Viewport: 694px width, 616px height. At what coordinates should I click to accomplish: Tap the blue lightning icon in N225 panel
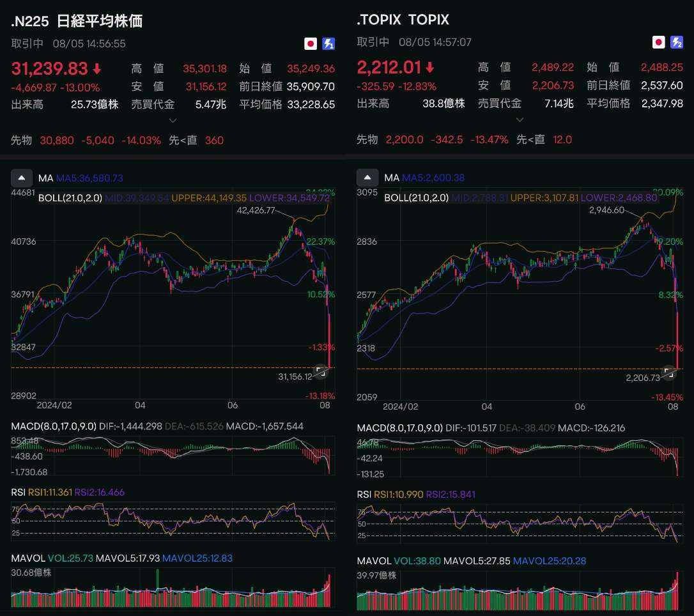[328, 43]
